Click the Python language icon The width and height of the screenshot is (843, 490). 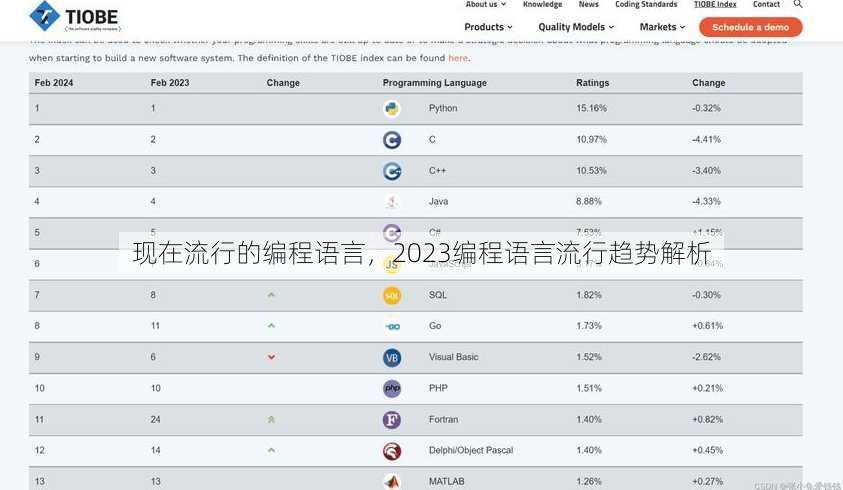pos(391,109)
